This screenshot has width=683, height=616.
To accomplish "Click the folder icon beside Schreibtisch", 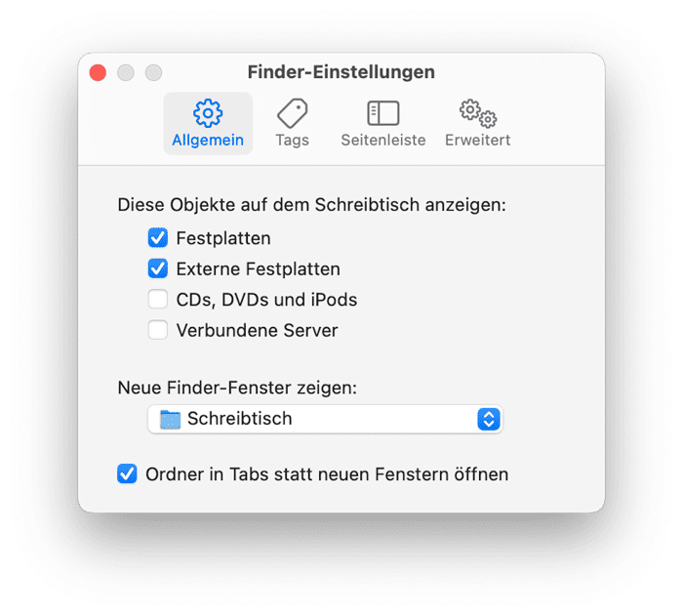I will (x=171, y=420).
